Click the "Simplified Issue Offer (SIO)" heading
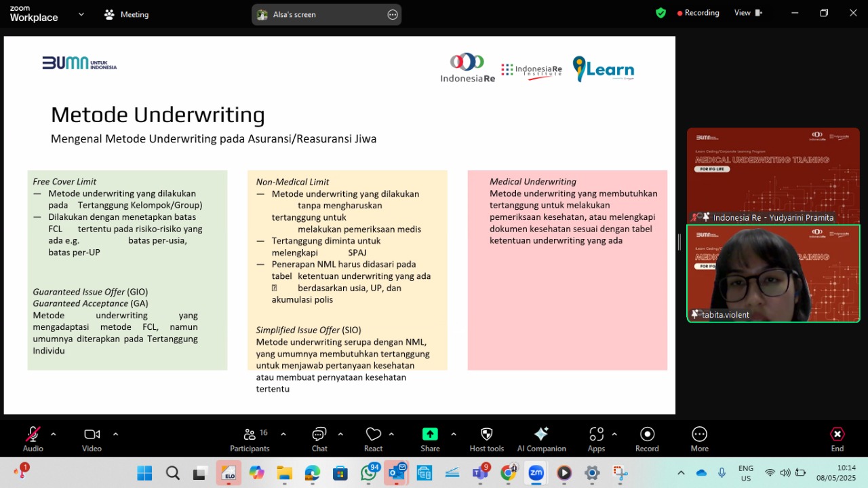The height and width of the screenshot is (488, 868). coord(309,330)
